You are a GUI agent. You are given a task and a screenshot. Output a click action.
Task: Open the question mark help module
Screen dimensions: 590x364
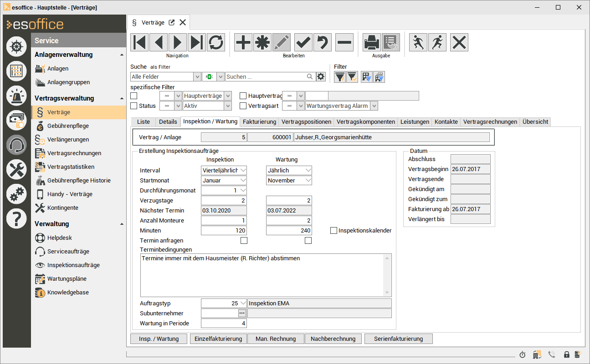[x=16, y=218]
